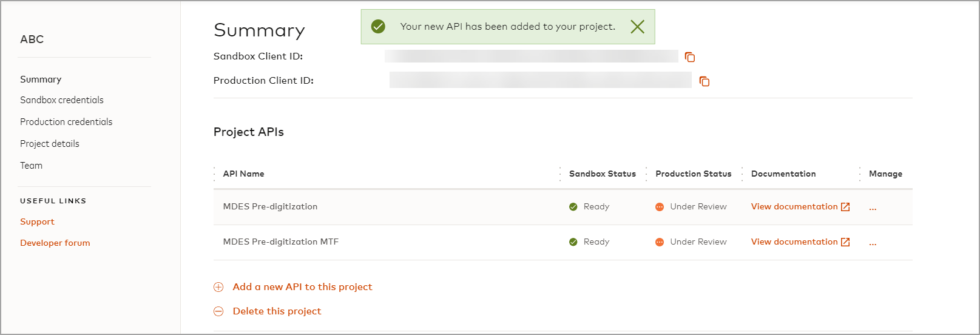This screenshot has width=980, height=335.
Task: Open external link icon for MDES Pre-digitization docs
Action: (x=845, y=207)
